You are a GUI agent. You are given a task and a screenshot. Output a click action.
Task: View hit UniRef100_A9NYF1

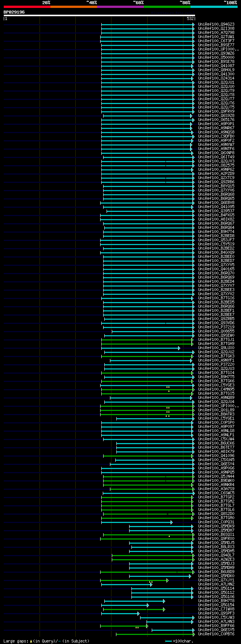(216, 360)
